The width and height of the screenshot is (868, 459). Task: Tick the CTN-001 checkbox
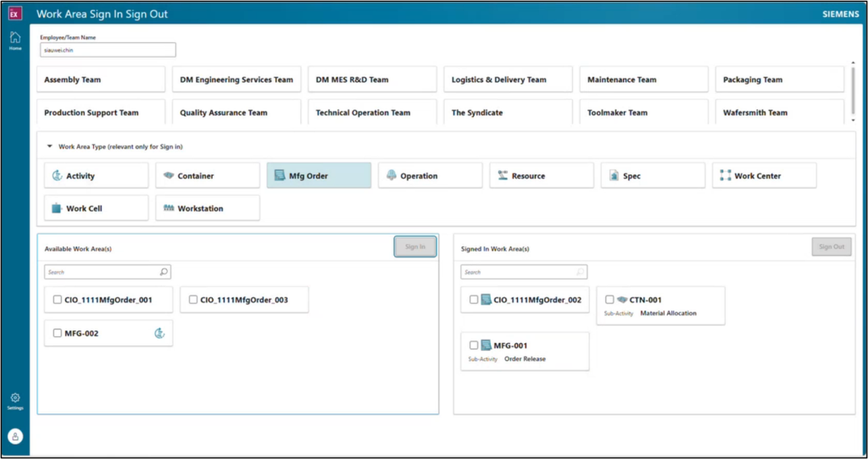(x=609, y=300)
